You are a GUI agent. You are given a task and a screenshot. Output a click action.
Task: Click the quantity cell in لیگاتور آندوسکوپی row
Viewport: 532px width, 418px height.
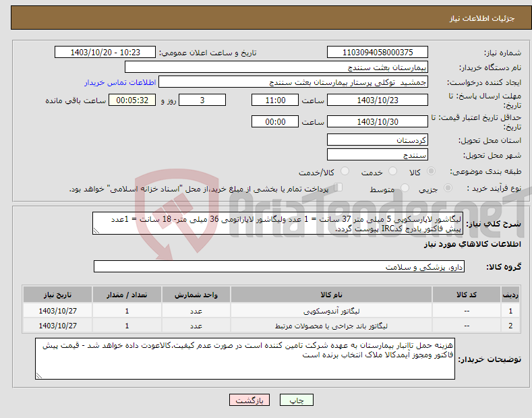127,311
